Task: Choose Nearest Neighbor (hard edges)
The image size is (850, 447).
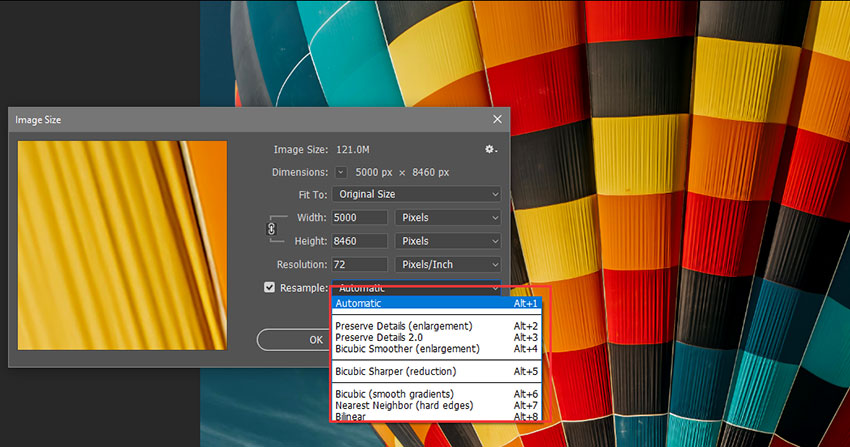Action: coord(436,405)
